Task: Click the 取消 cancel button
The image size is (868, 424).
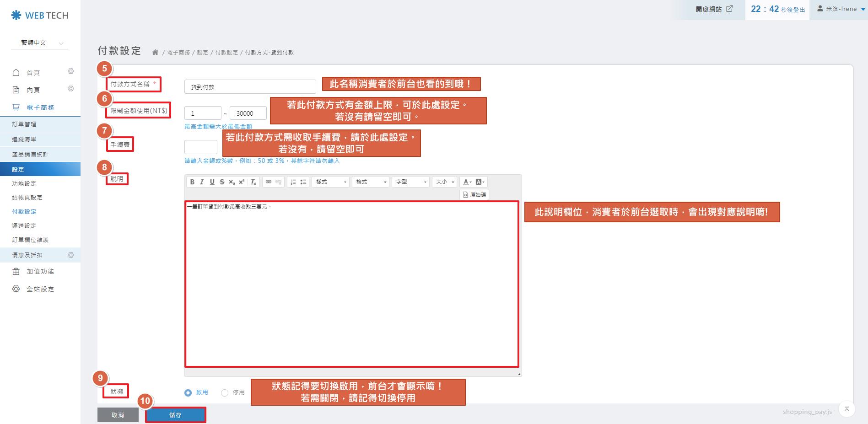Action: click(118, 415)
